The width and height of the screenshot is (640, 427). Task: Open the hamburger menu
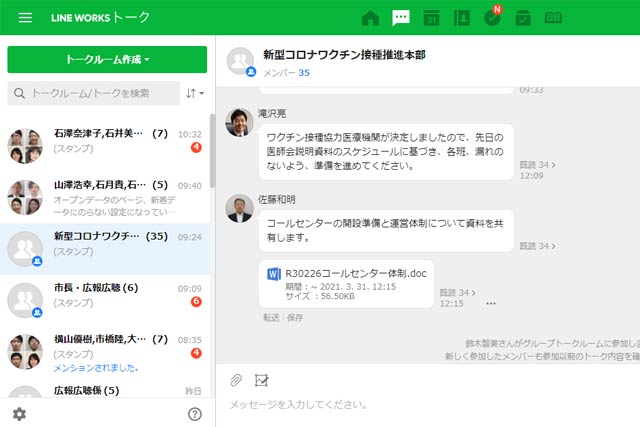[25, 18]
